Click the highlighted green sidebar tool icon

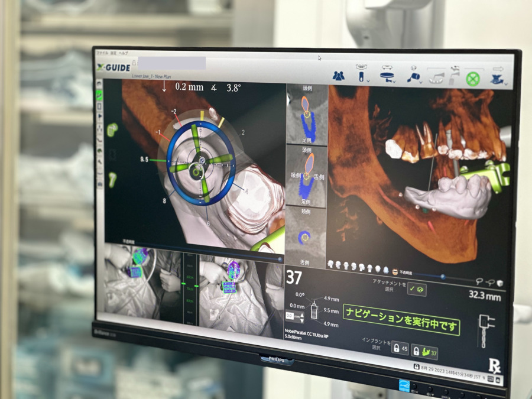point(99,95)
